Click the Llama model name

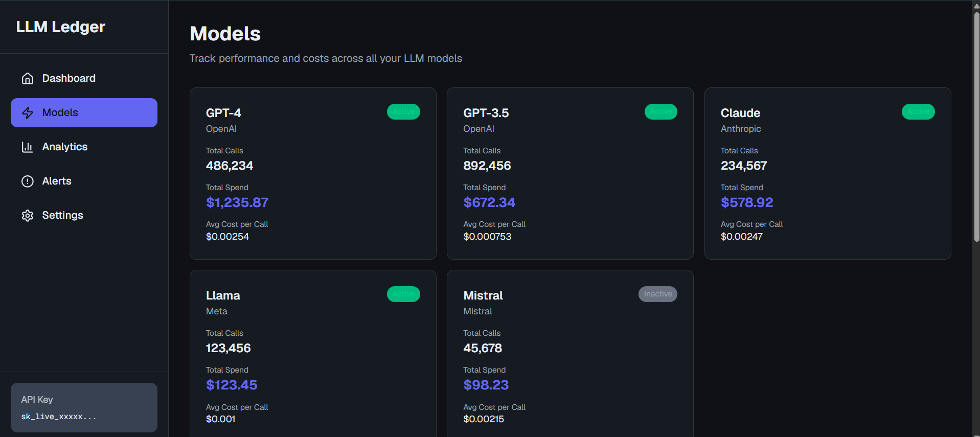(x=223, y=295)
